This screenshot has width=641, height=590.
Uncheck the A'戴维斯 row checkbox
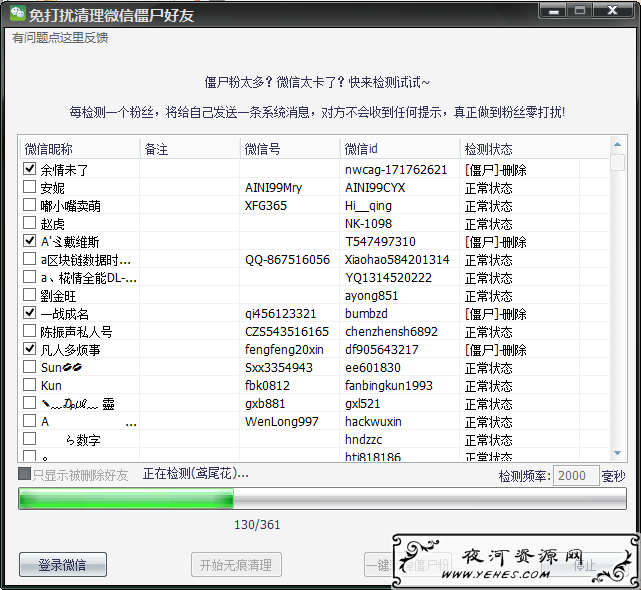pos(29,240)
